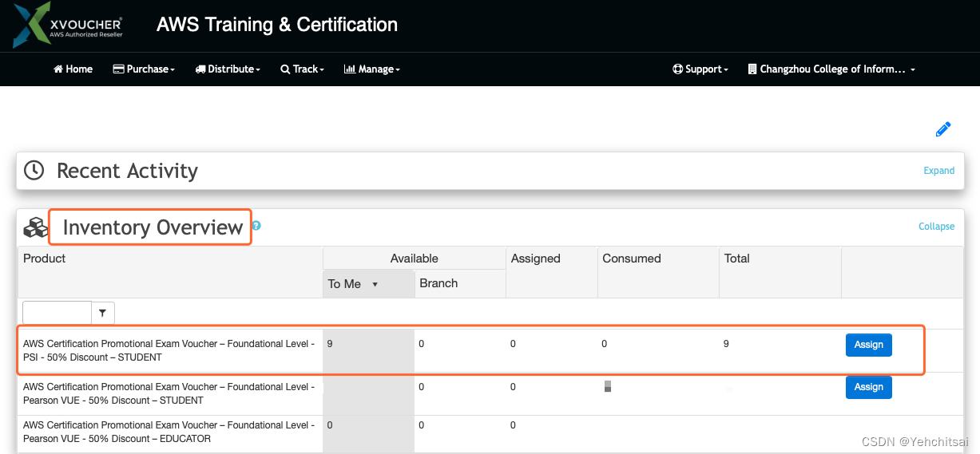Open the Track menu

[302, 69]
